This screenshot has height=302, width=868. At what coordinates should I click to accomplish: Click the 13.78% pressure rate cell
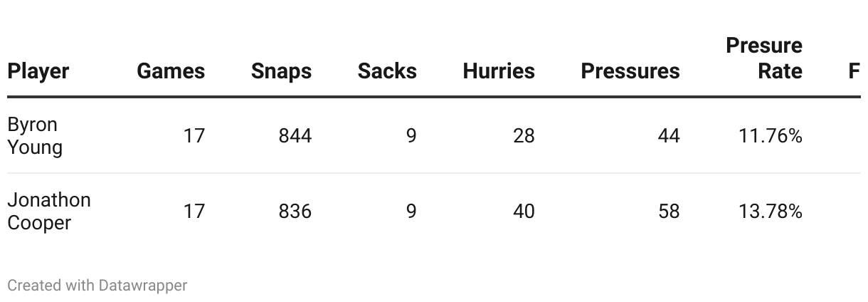point(771,212)
